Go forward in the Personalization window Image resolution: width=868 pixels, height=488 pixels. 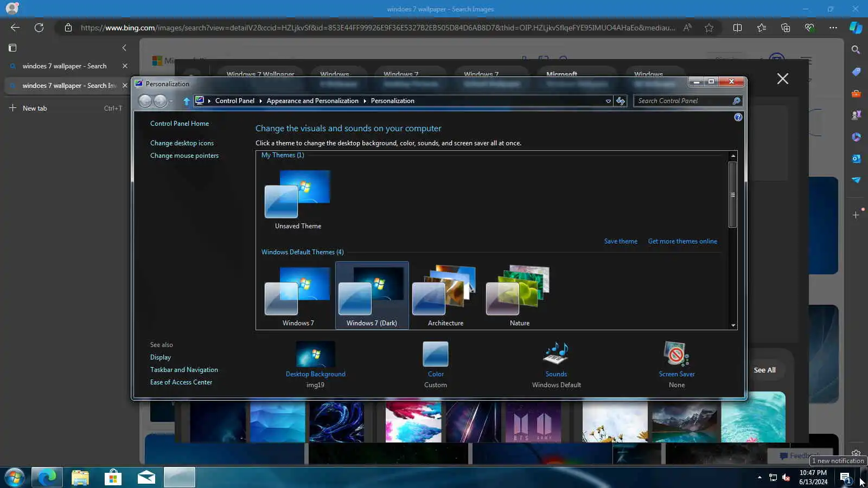click(x=160, y=101)
